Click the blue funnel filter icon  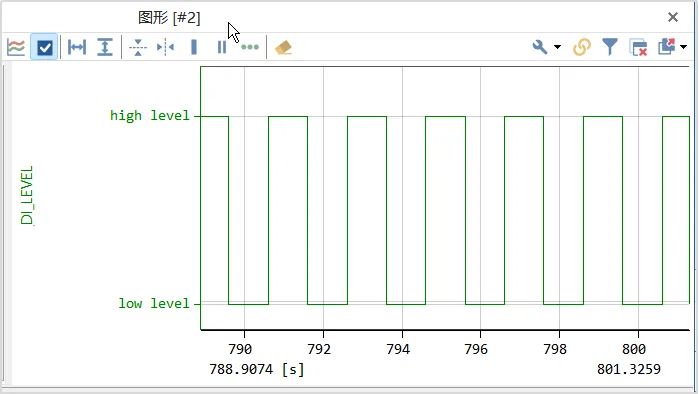click(610, 47)
